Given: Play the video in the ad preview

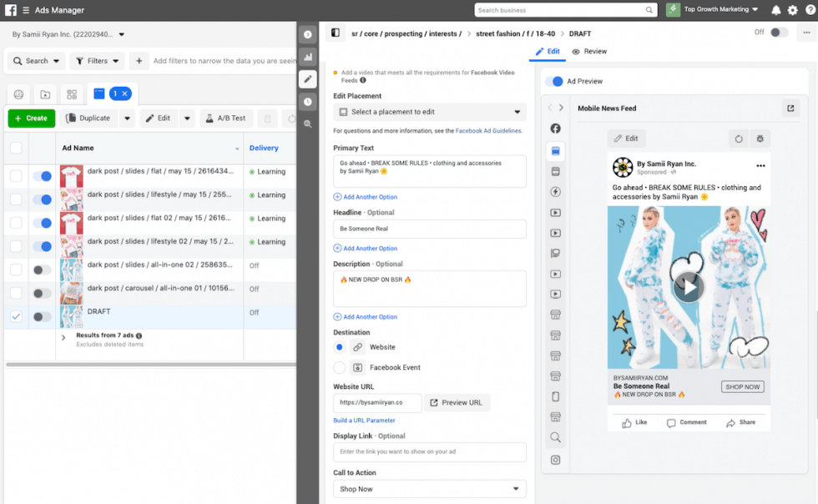Looking at the screenshot, I should [689, 287].
